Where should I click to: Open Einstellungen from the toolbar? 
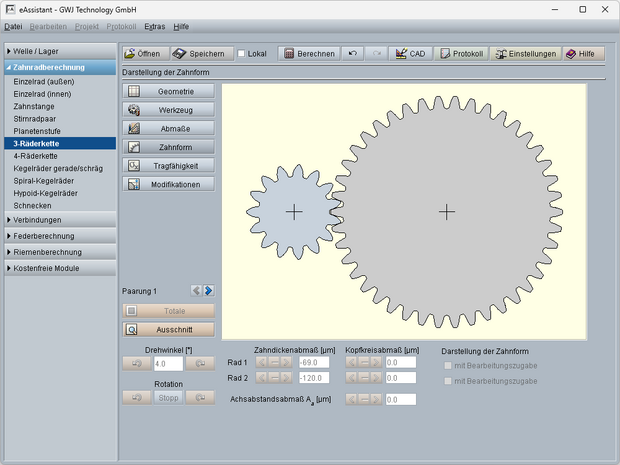point(525,54)
